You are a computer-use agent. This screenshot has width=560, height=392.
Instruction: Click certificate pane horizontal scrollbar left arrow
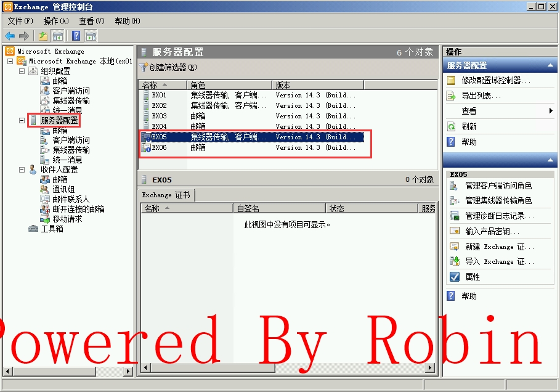click(146, 367)
